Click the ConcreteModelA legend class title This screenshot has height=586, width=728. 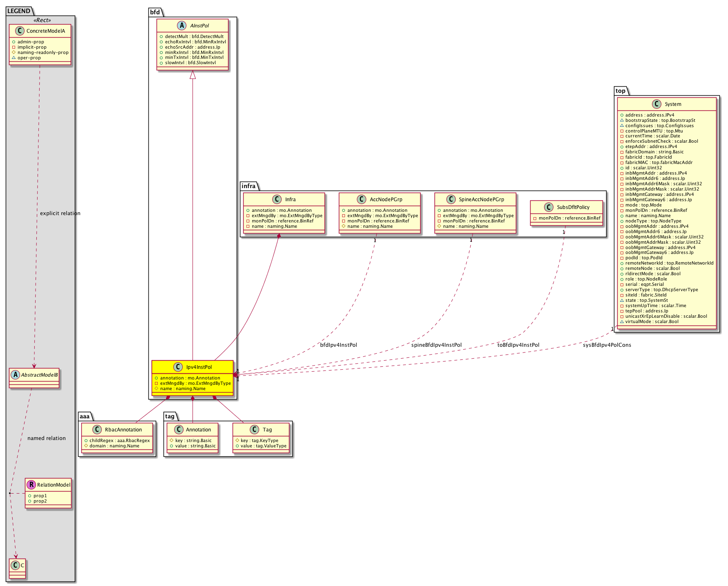coord(45,31)
